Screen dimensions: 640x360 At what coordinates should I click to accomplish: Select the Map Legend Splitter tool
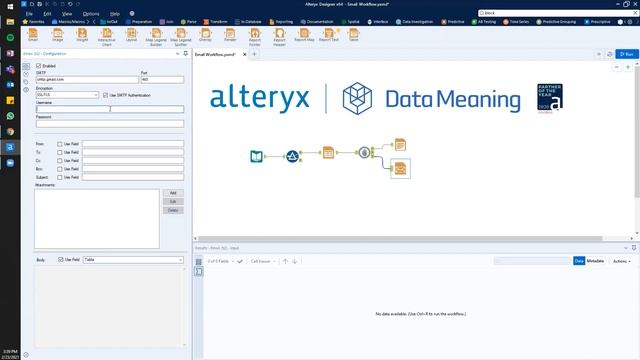[x=181, y=37]
